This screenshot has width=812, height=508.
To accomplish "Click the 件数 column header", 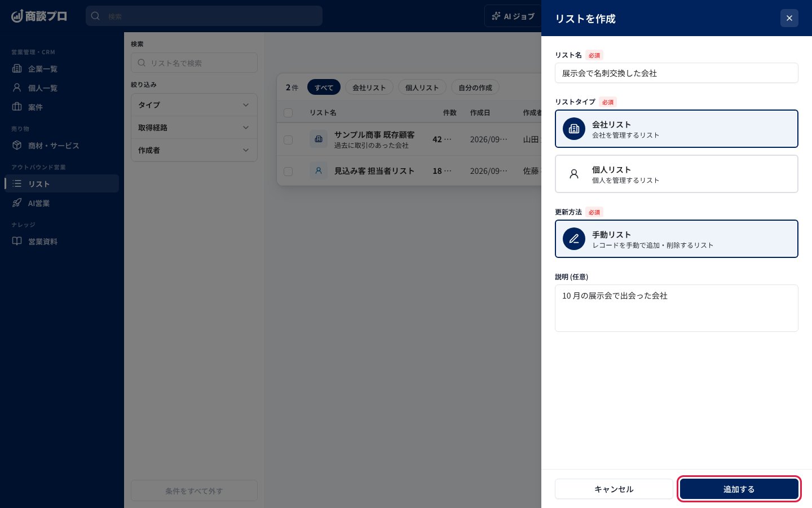I will 450,113.
